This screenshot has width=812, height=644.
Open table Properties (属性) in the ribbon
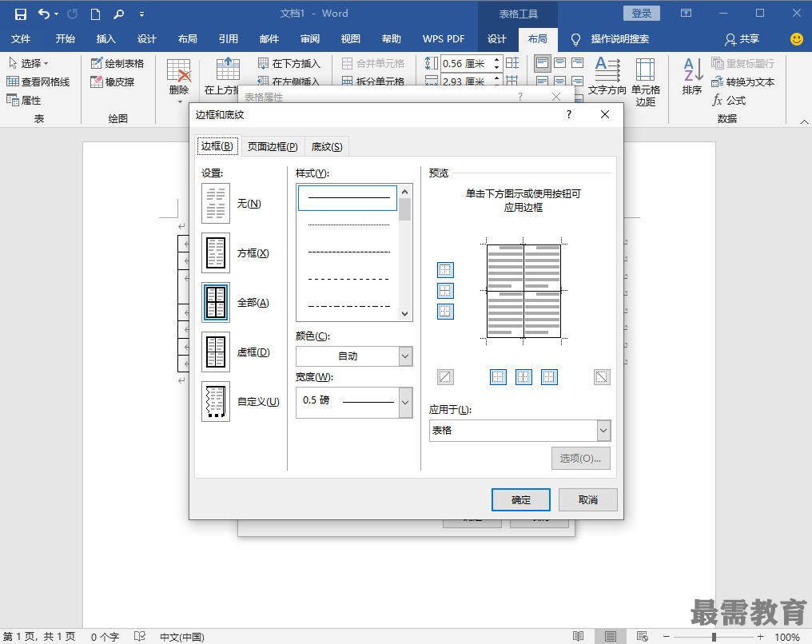click(x=23, y=100)
